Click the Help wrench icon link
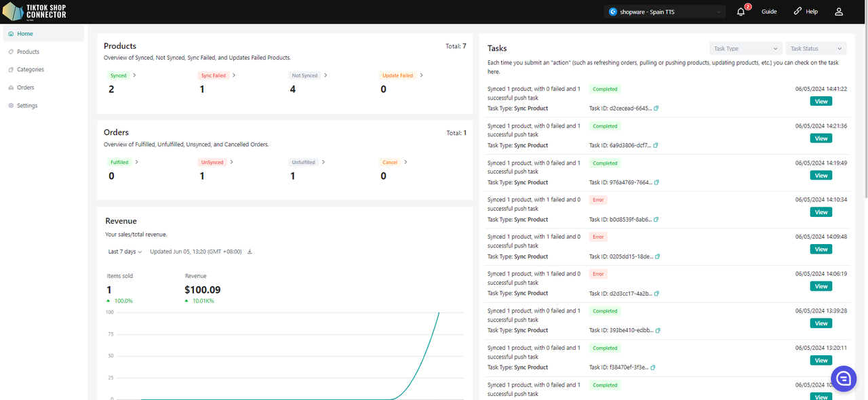Screen dimensions: 868x400 (x=806, y=12)
